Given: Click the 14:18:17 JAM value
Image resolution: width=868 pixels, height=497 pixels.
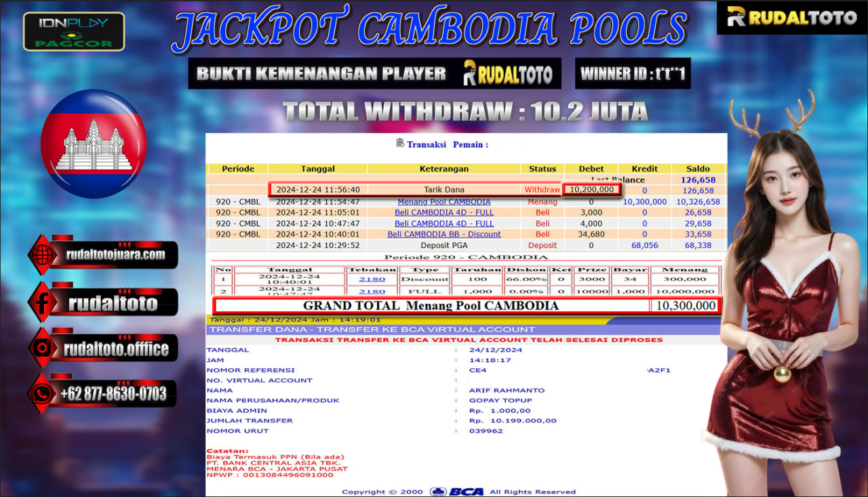Looking at the screenshot, I should click(x=490, y=360).
